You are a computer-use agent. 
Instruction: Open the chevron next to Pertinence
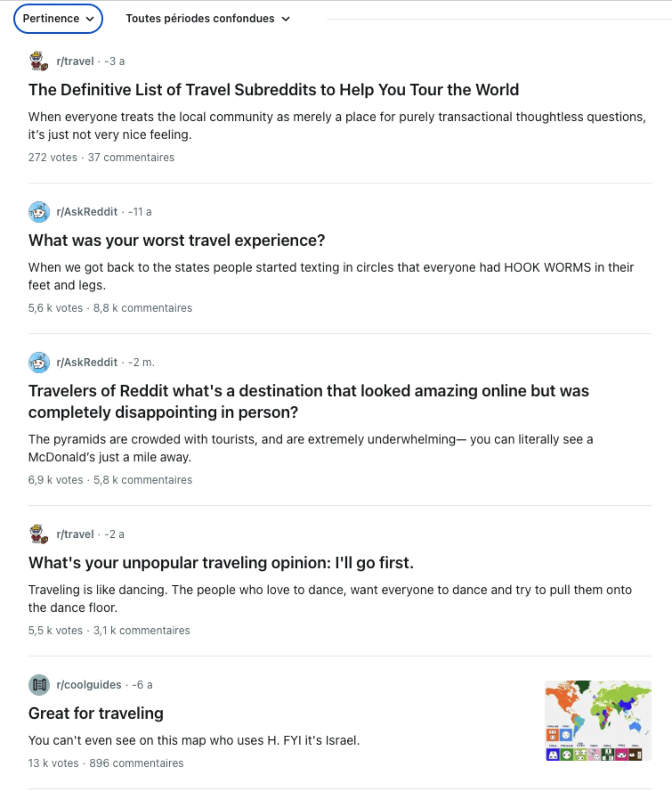[90, 18]
